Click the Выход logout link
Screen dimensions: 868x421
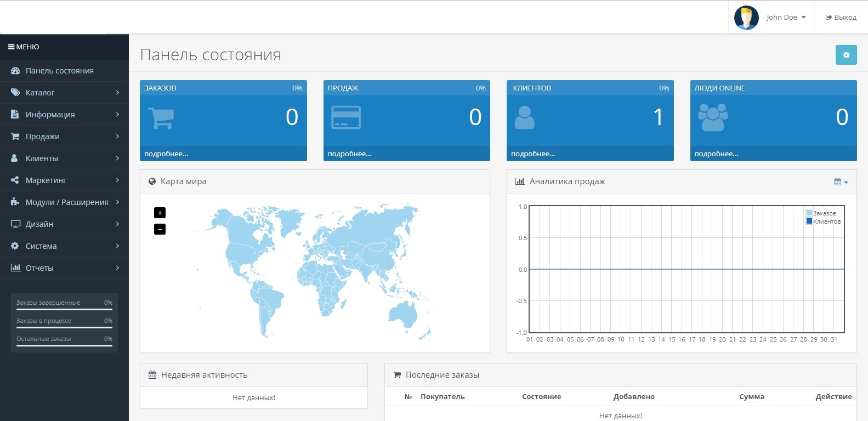point(841,18)
